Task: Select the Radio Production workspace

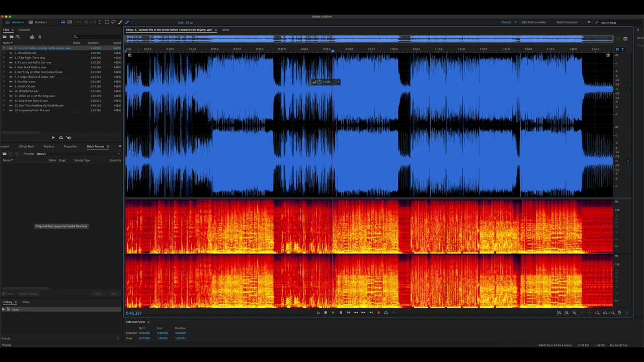Action: coord(567,22)
